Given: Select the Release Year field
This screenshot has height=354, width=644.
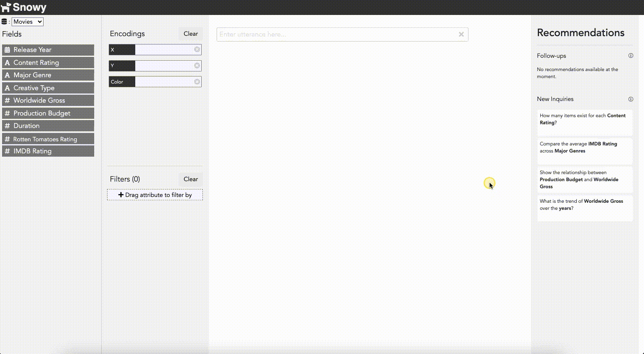Looking at the screenshot, I should 48,50.
